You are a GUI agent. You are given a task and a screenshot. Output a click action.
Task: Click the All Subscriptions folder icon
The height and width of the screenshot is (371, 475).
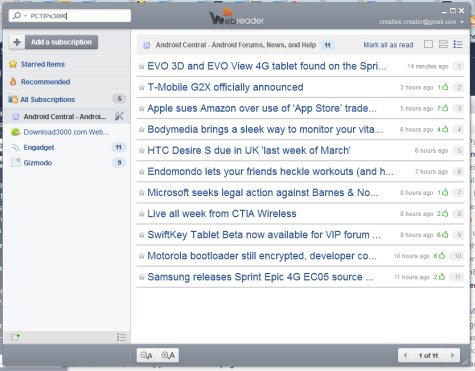click(13, 99)
